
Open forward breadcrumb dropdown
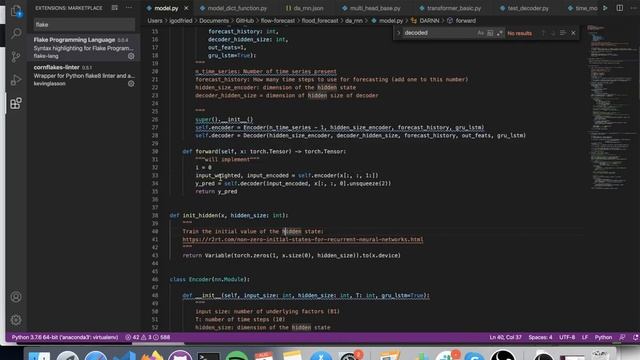(462, 21)
